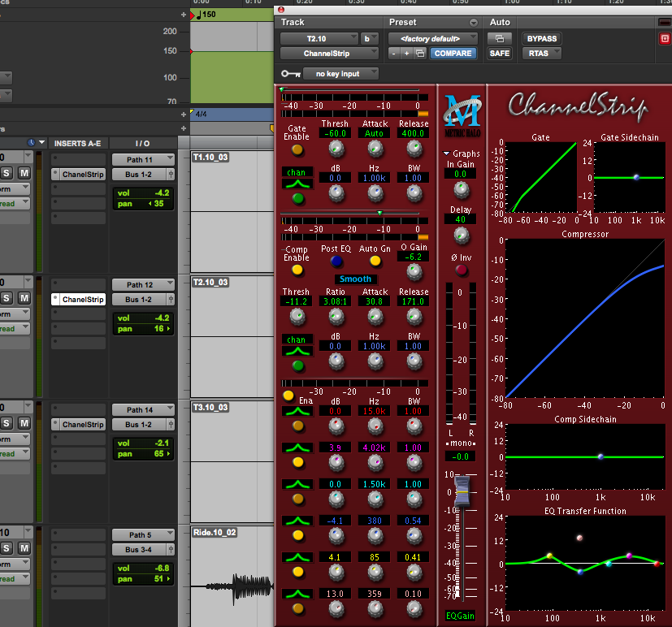Open the insert position b dropdown

[370, 38]
